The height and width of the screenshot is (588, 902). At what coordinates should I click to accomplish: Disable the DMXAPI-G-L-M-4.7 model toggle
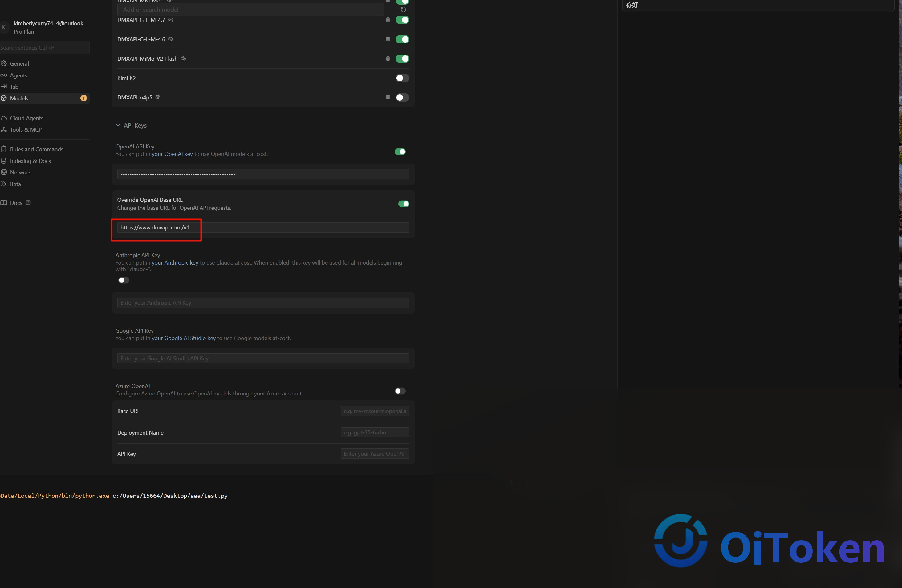pos(403,20)
